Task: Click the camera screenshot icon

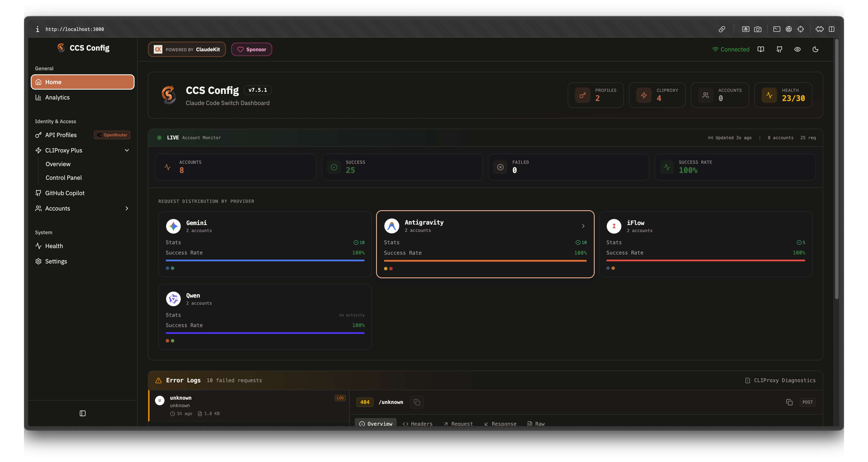Action: tap(758, 29)
